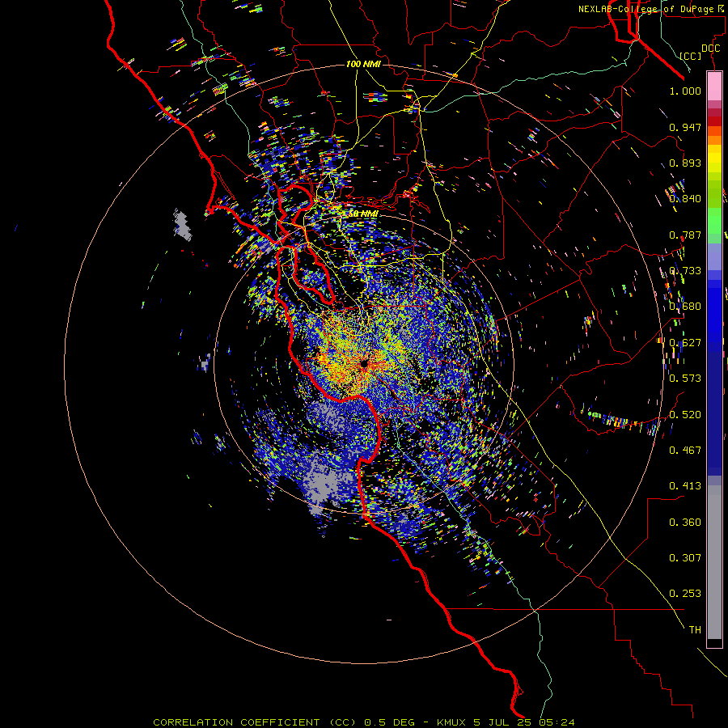Click the small gray echo blob northwest over the ocean
Screen dimensions: 728x728
click(183, 225)
